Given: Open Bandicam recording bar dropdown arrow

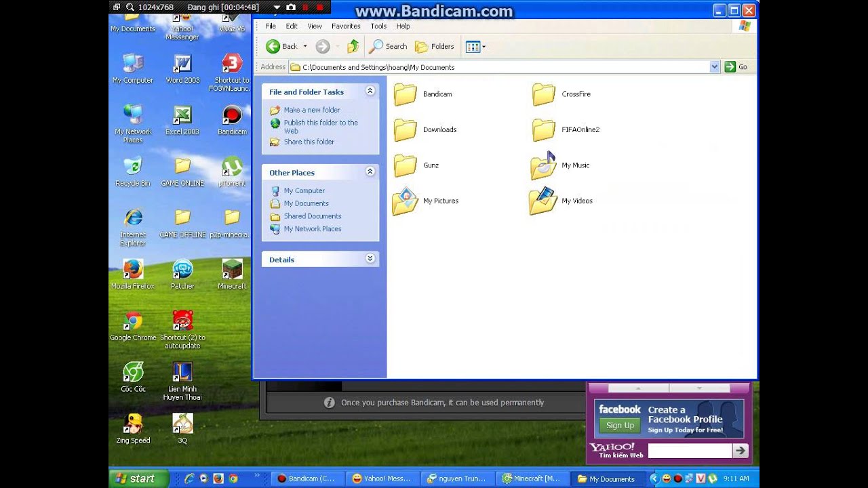Looking at the screenshot, I should tap(277, 7).
